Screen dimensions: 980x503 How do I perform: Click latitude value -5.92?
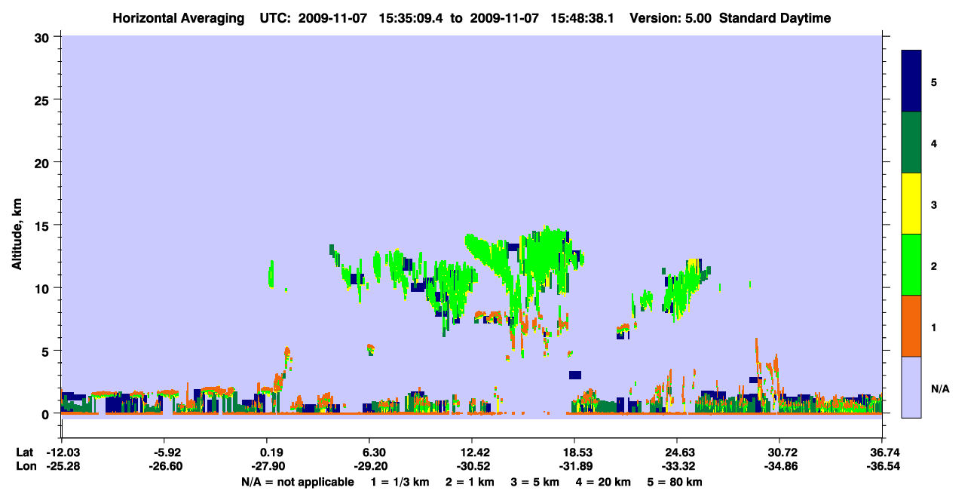pyautogui.click(x=164, y=452)
